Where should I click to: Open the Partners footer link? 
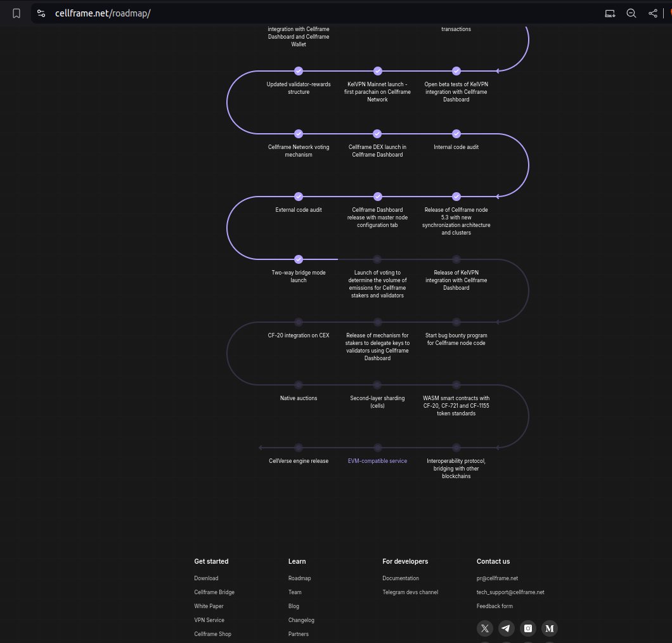tap(299, 634)
